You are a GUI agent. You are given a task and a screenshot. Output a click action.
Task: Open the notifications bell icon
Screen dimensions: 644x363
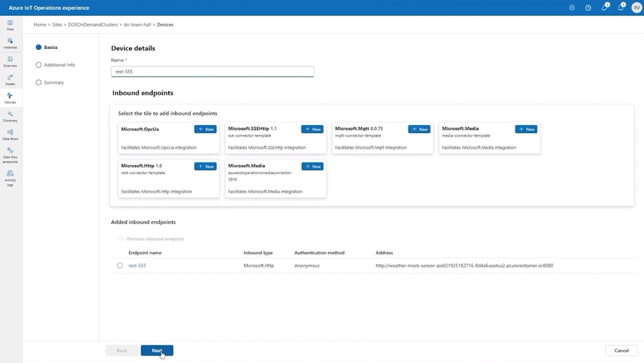[x=621, y=7]
